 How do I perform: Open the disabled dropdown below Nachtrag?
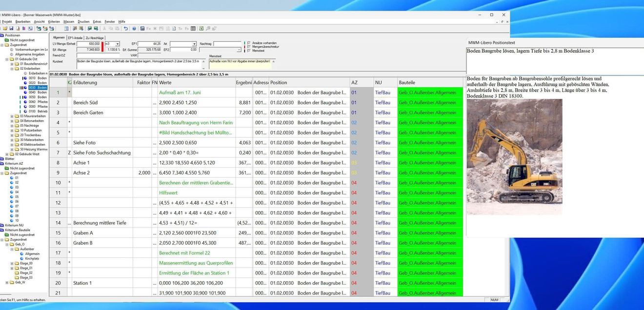[239, 50]
